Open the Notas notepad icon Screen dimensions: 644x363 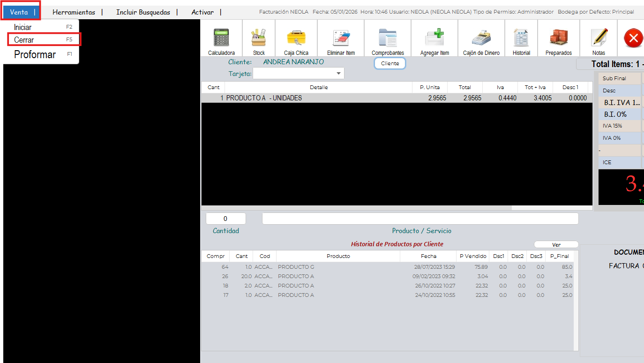tap(599, 38)
